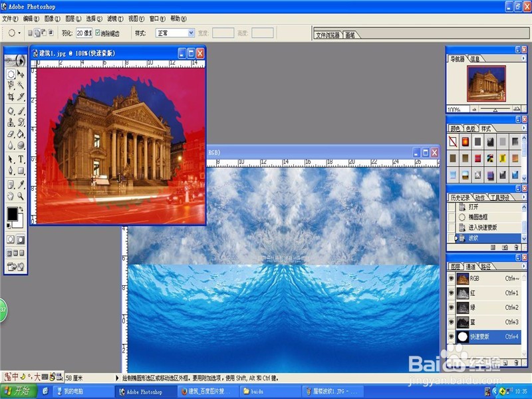Select the Sponge tool
Viewport: 532px width, 399px height.
click(x=21, y=145)
